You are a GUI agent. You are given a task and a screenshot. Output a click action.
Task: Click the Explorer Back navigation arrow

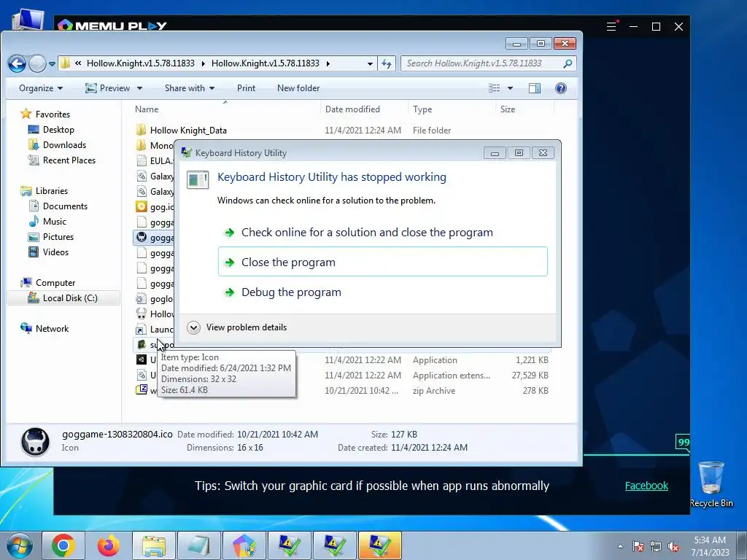(18, 64)
